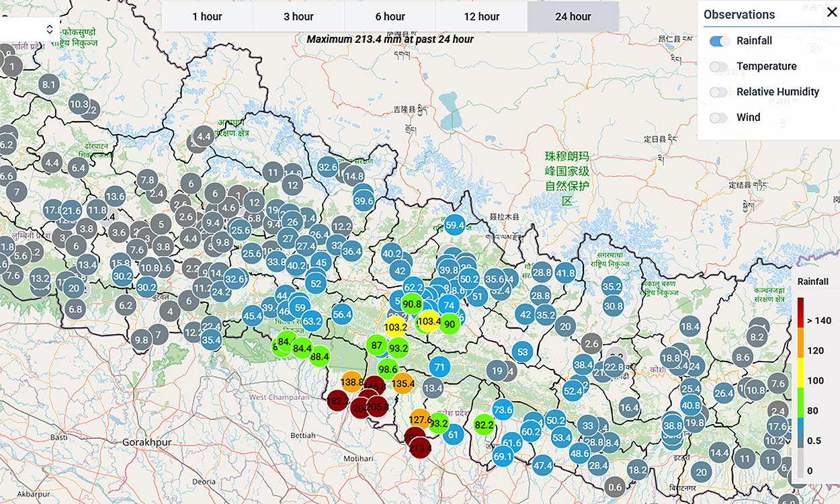
Task: Click the orange 138.8 station marker
Action: pyautogui.click(x=352, y=382)
